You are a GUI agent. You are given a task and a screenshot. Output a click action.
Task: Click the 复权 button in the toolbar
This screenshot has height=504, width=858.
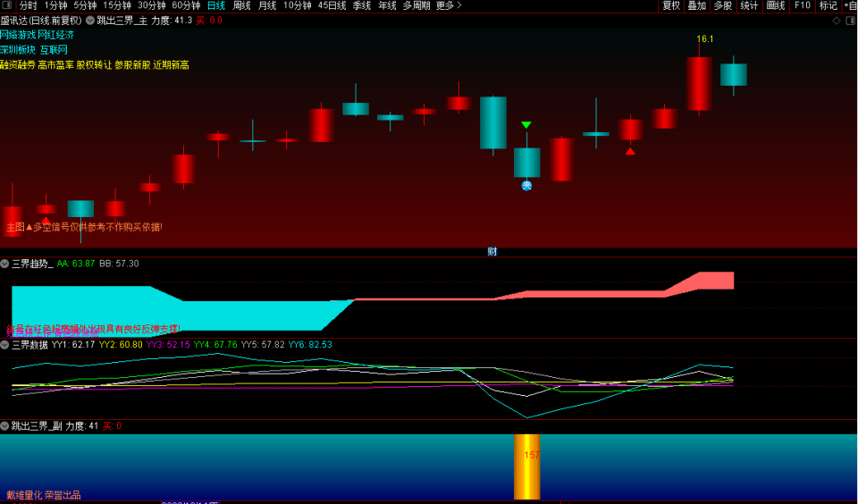coord(671,5)
